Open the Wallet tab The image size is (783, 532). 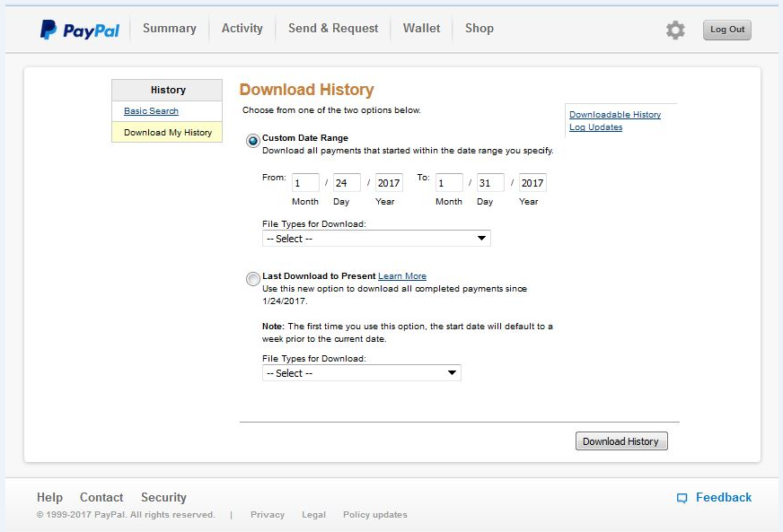point(421,29)
